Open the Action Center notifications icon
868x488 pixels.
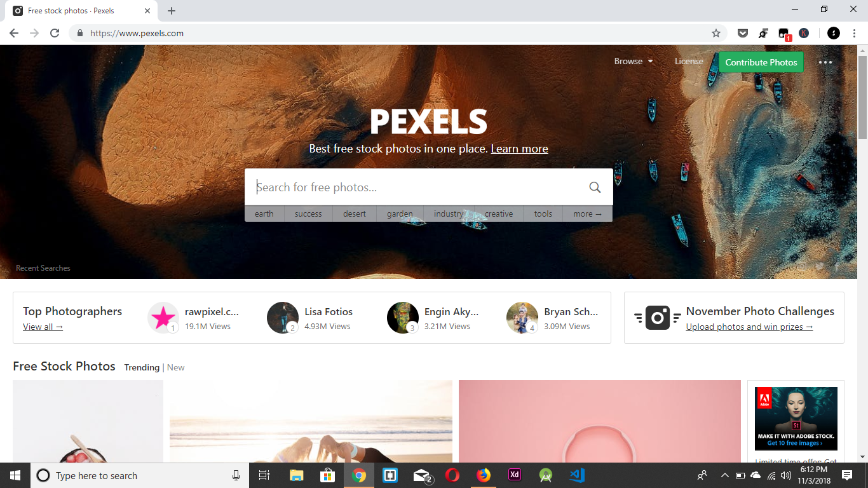[x=846, y=475]
